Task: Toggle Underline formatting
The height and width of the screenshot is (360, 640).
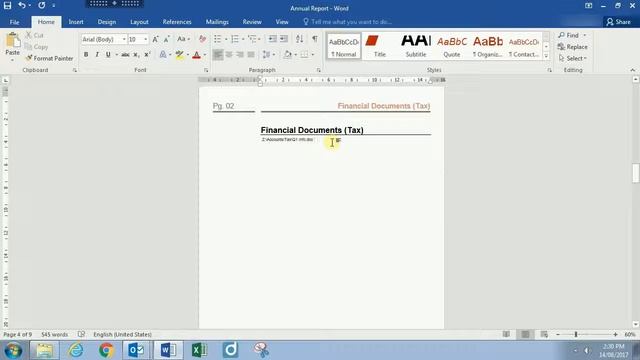Action: pyautogui.click(x=108, y=55)
